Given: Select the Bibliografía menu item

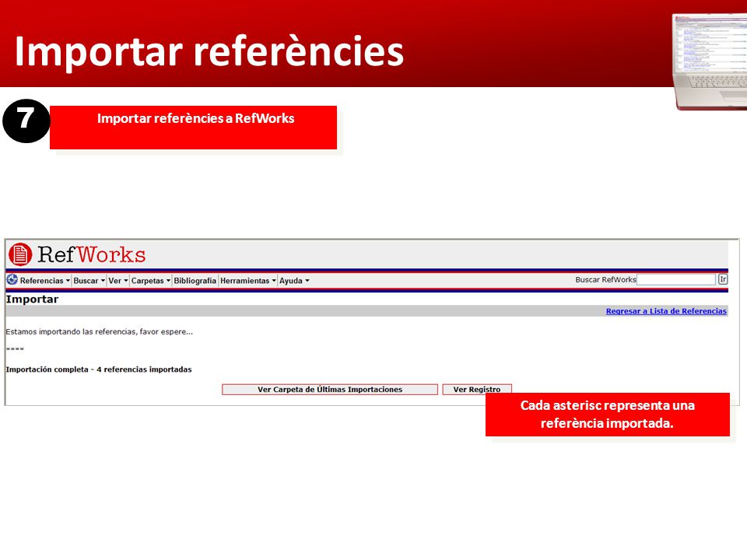Looking at the screenshot, I should coord(195,281).
